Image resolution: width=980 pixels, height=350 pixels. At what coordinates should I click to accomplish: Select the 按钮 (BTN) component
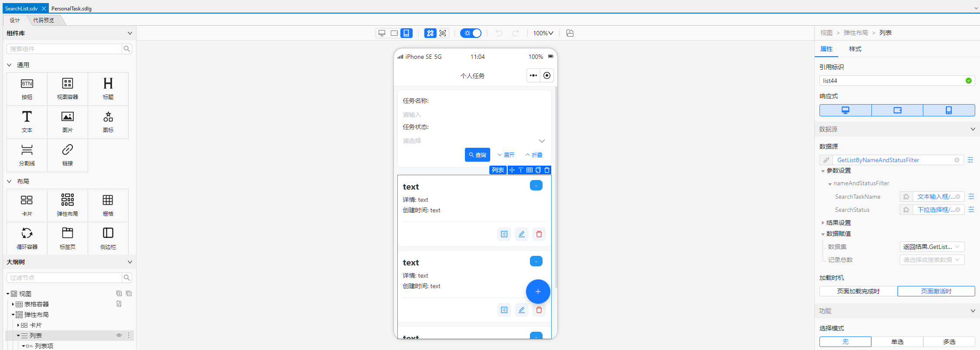pyautogui.click(x=27, y=89)
